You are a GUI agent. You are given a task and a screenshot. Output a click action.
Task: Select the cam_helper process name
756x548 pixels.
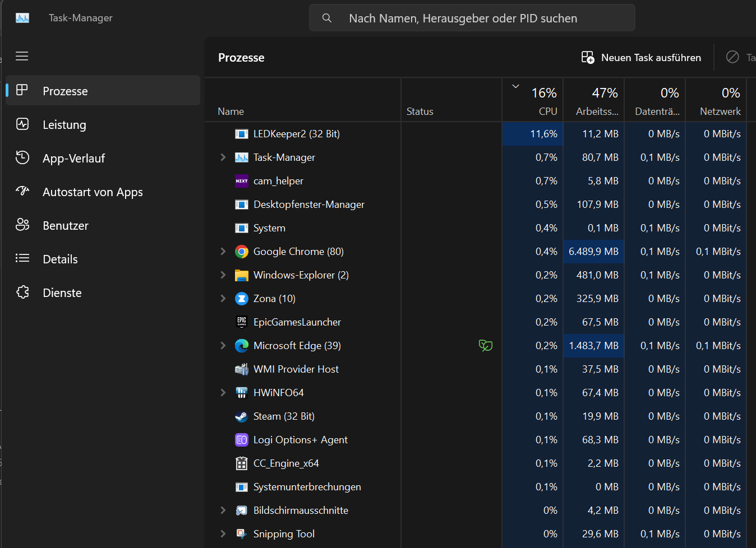(278, 181)
